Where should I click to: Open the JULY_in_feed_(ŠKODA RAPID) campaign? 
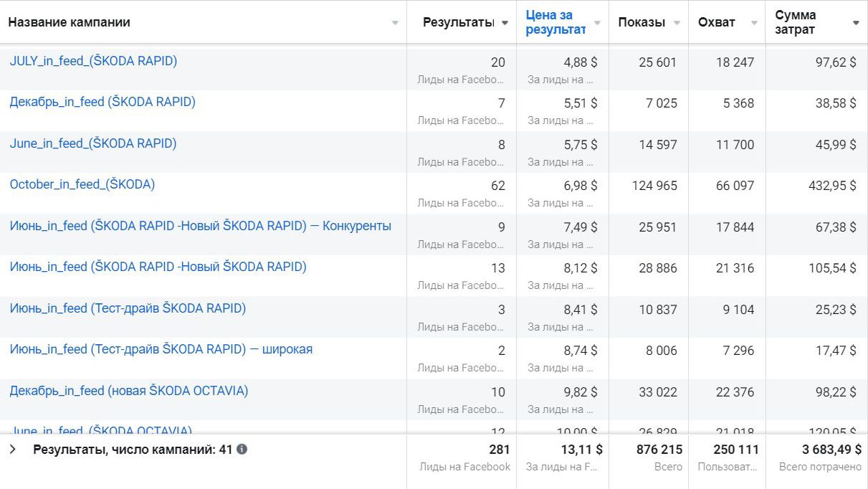pos(93,61)
